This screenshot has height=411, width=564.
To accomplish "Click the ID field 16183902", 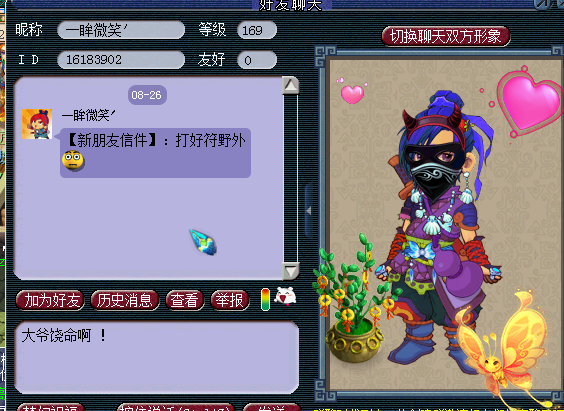I will [x=121, y=60].
